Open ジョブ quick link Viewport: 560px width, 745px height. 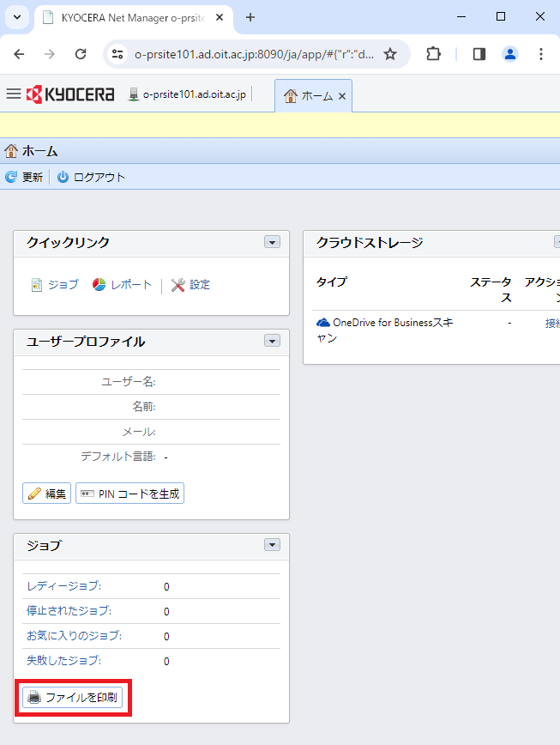click(x=55, y=285)
